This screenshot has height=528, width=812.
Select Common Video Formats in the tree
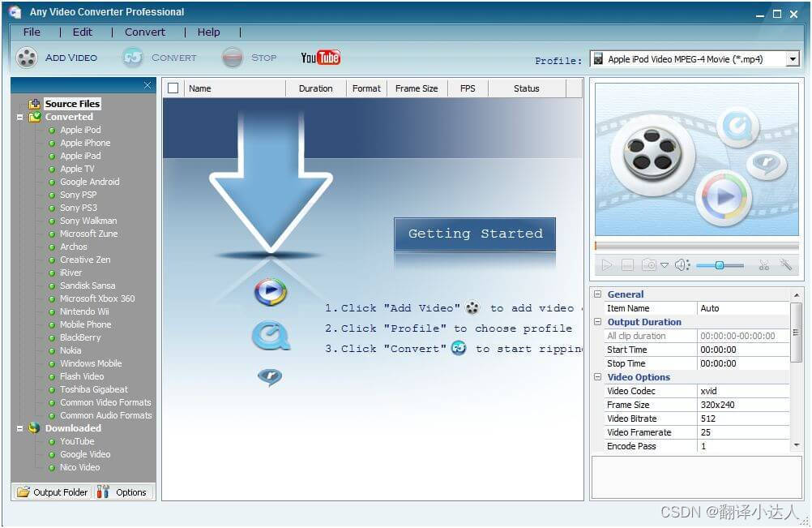tap(105, 402)
